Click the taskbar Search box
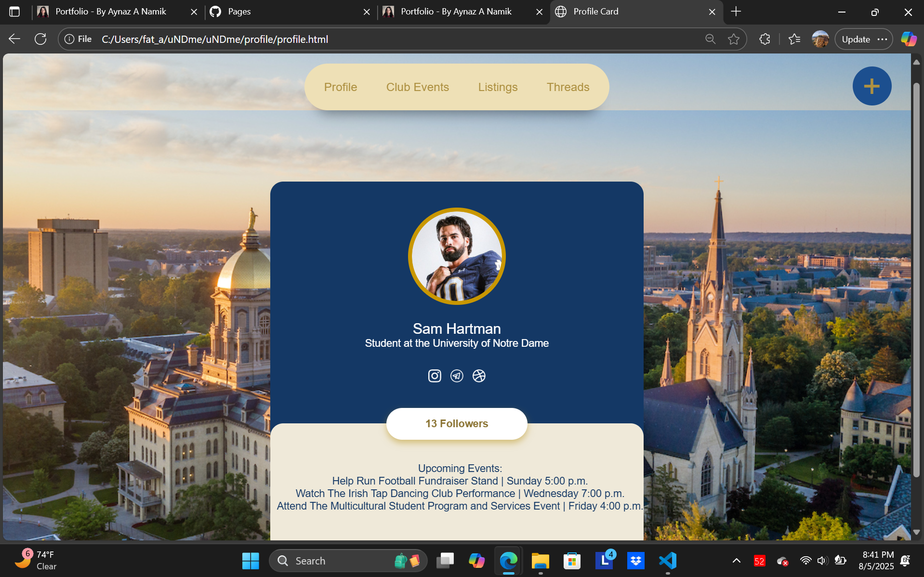This screenshot has height=577, width=924. point(348,561)
